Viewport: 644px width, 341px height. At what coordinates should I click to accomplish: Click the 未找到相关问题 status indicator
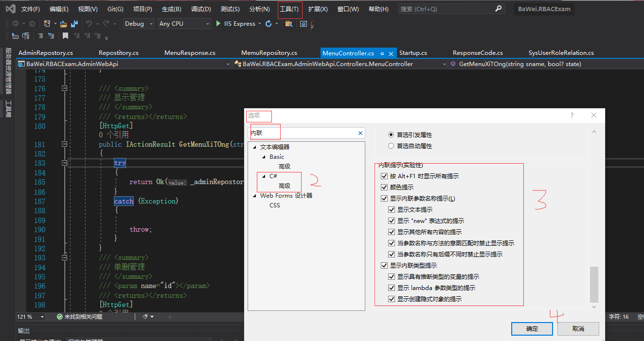pos(79,317)
